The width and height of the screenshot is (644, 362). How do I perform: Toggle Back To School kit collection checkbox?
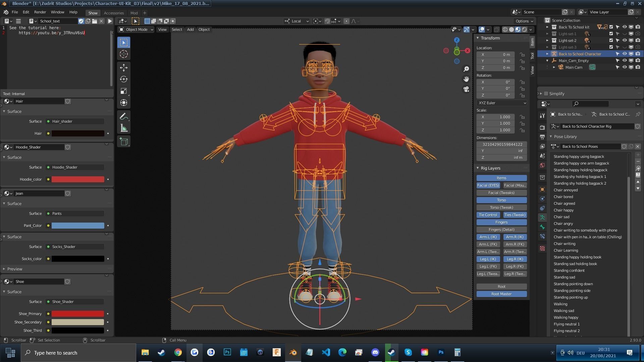pos(611,27)
